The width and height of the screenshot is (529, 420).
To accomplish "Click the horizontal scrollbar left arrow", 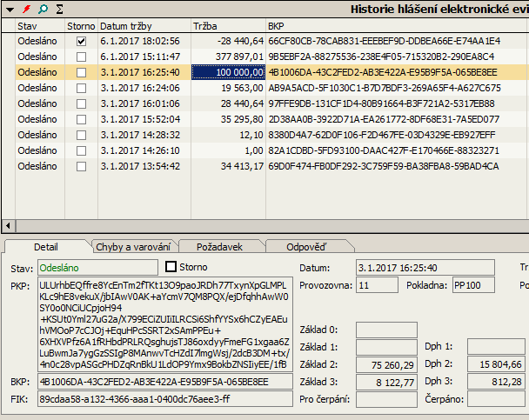I will (8, 225).
